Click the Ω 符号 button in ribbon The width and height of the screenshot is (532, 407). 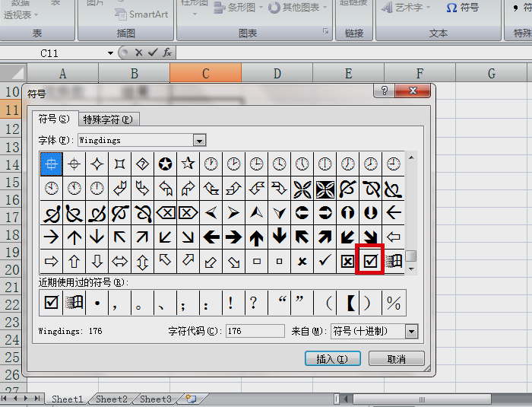point(463,8)
